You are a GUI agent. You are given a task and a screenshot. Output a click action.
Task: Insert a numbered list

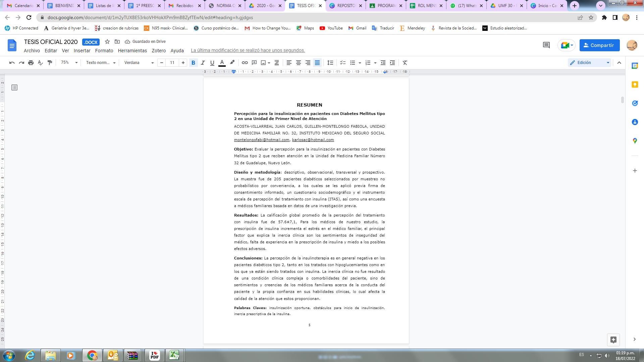[x=368, y=63]
